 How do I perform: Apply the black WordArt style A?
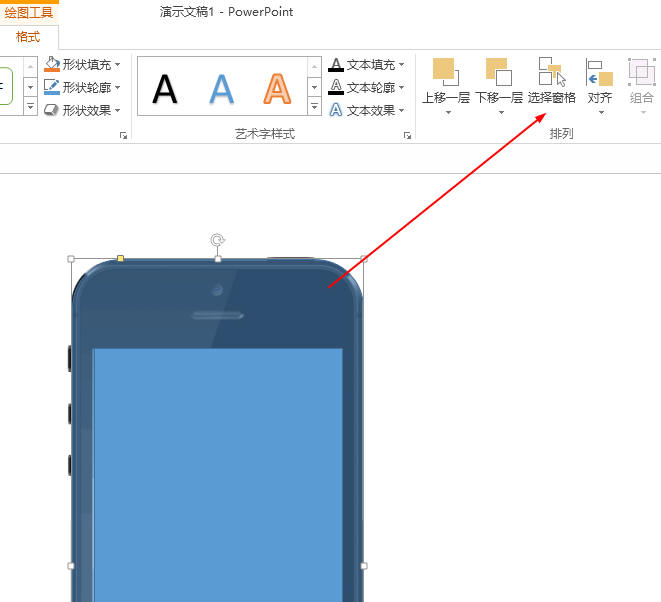point(165,89)
